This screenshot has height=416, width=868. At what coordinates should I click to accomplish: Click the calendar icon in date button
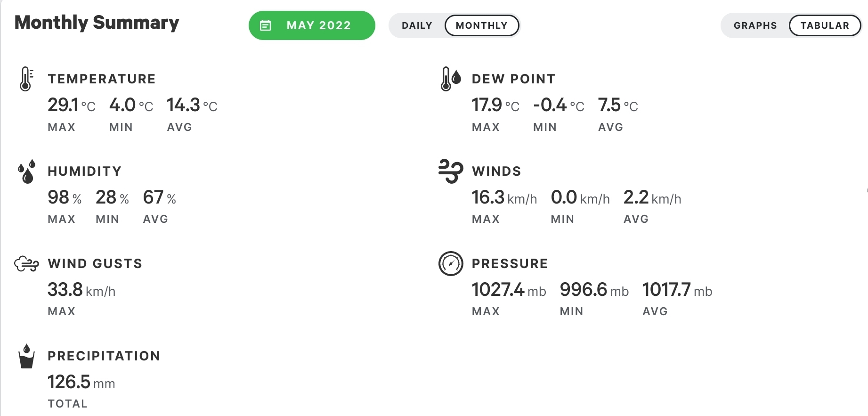click(266, 25)
